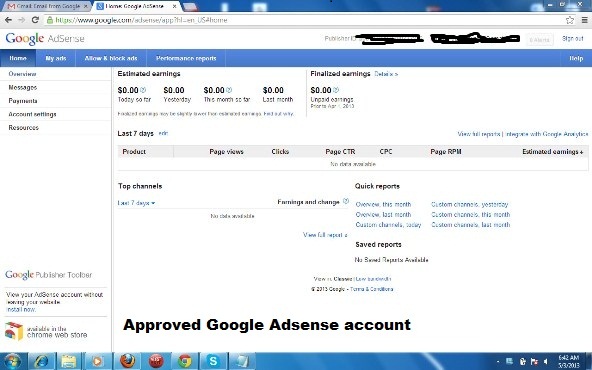This screenshot has width=592, height=370.
Task: Click Integrate with Google Analytics link
Action: [547, 134]
